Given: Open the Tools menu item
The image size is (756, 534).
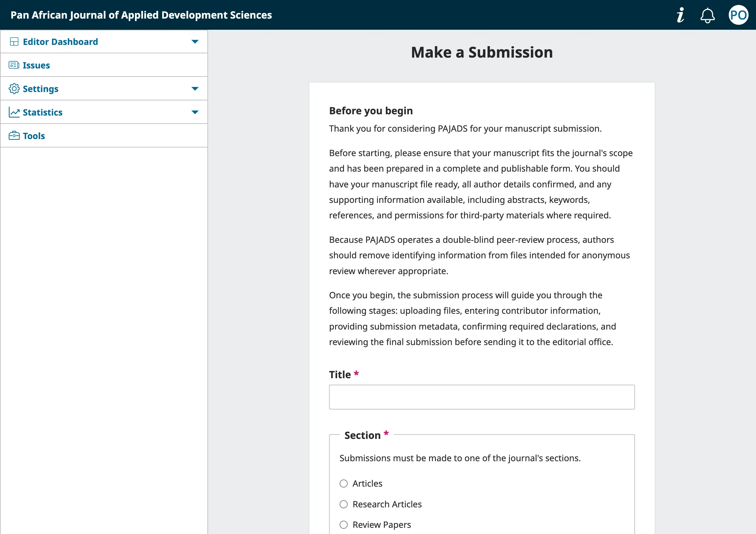Looking at the screenshot, I should 33,135.
